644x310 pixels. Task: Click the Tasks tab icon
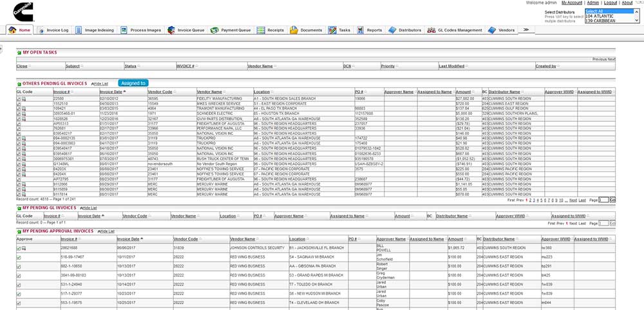click(x=332, y=30)
